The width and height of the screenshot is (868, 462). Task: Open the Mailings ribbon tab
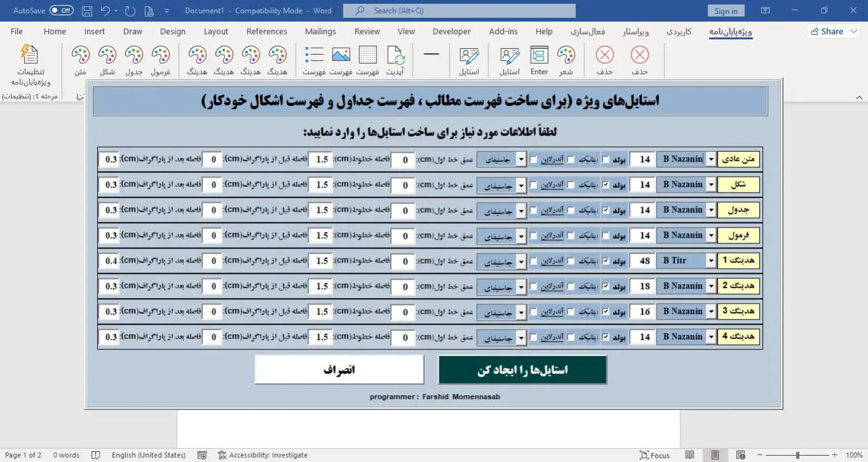320,31
